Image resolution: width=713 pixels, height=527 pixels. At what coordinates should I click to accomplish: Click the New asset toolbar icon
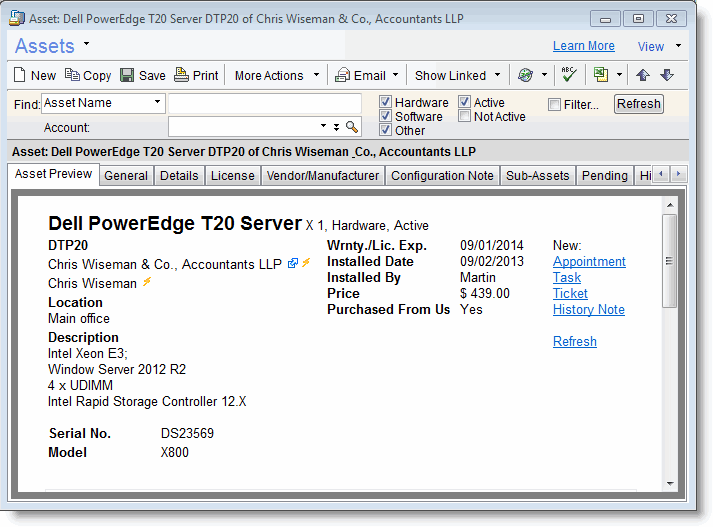click(21, 75)
